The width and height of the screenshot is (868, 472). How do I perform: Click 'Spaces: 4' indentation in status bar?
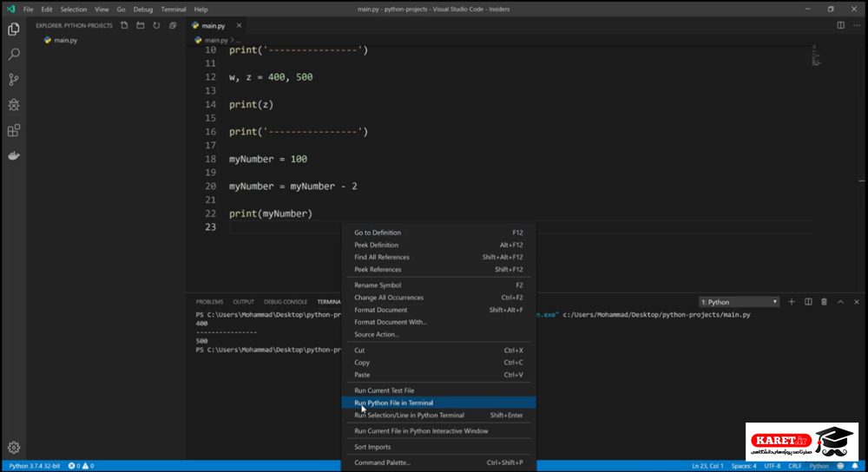tap(744, 466)
